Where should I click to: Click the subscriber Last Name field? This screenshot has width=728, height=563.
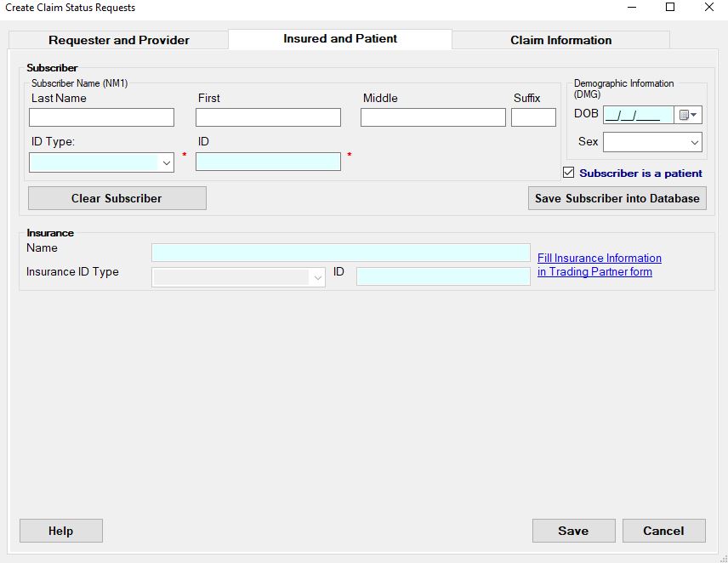[x=101, y=117]
